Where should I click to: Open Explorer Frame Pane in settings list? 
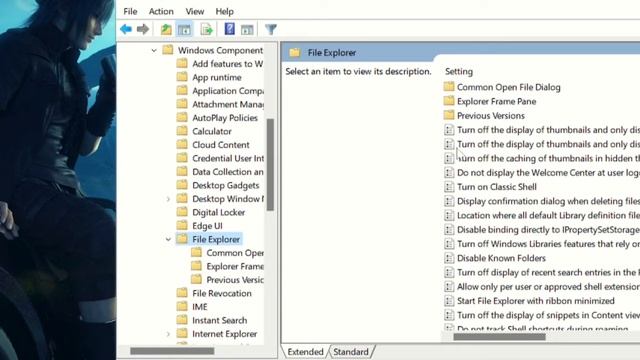(490, 101)
